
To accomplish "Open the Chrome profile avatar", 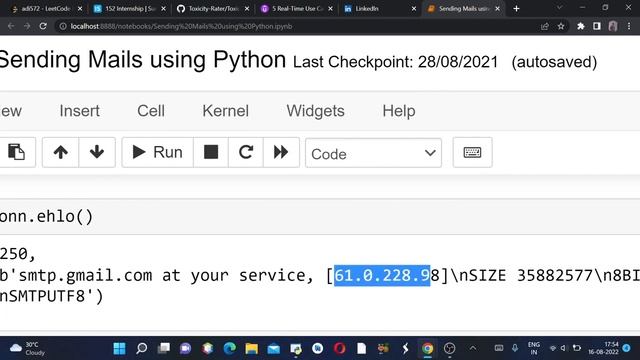I will coord(613,26).
